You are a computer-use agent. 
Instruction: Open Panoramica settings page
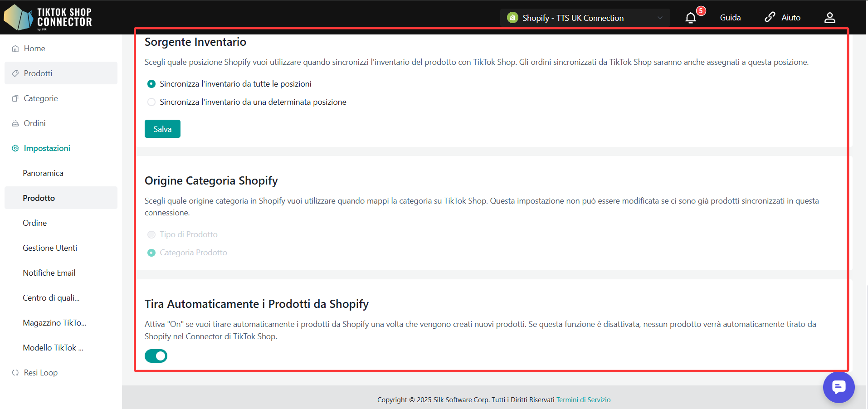click(43, 173)
